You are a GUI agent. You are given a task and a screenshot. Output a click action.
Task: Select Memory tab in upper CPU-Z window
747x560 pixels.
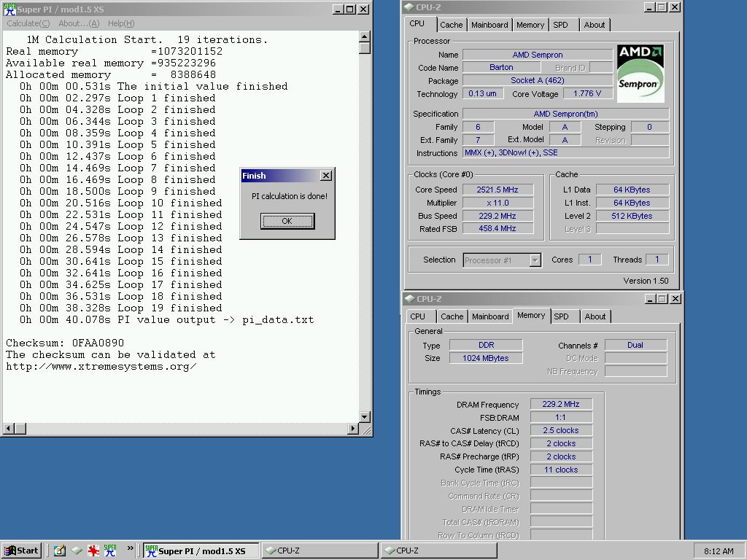(530, 25)
